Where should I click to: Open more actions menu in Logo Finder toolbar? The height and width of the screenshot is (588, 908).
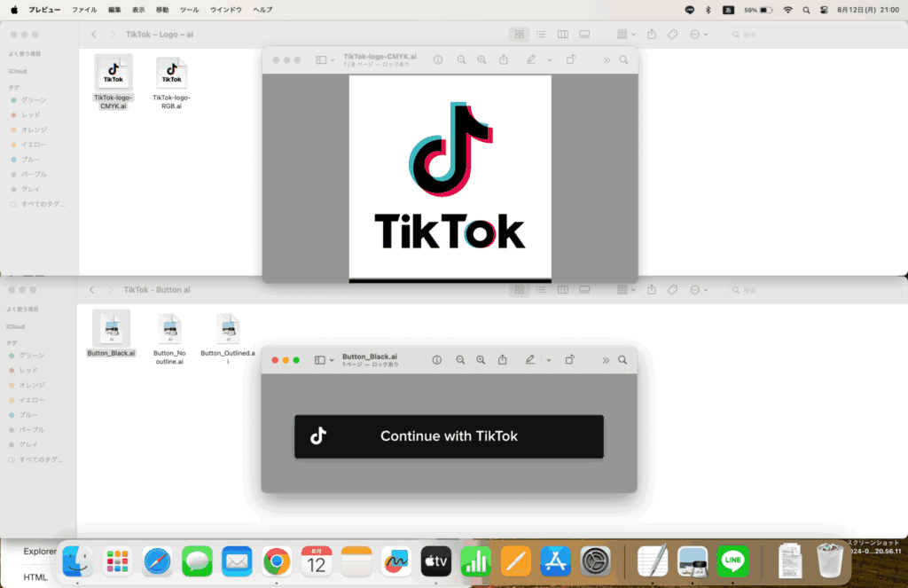tap(699, 35)
